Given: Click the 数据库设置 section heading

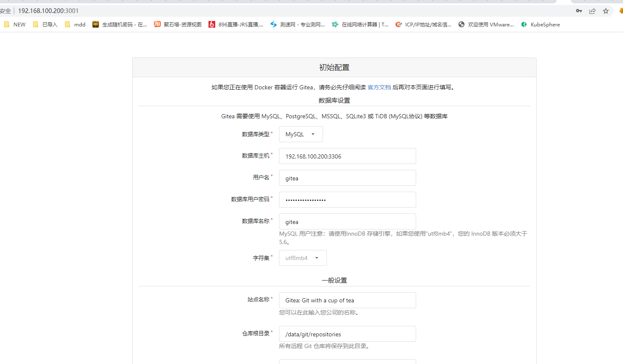Looking at the screenshot, I should tap(334, 101).
